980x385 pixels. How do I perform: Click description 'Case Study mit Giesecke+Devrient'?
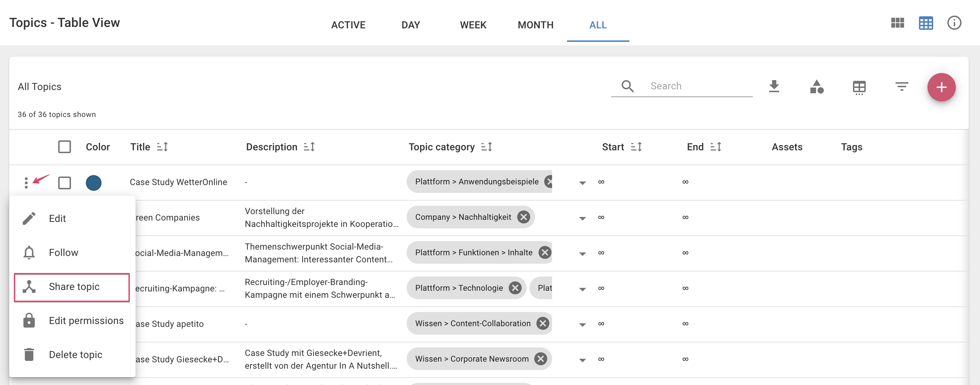321,359
